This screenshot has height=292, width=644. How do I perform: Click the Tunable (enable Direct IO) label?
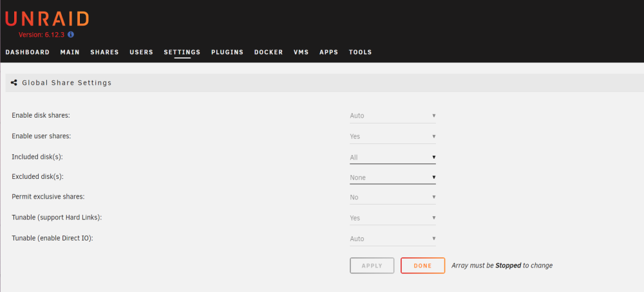click(x=53, y=238)
